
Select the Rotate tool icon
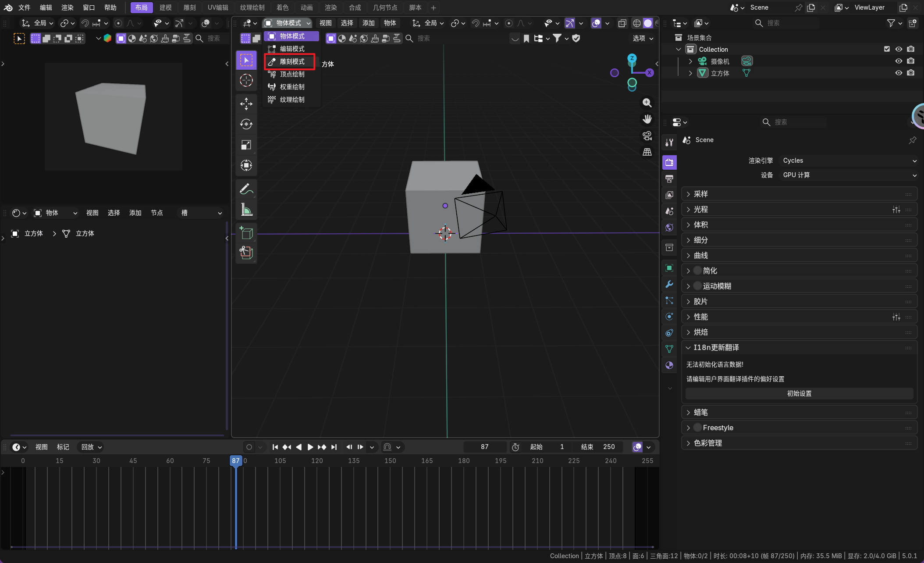click(246, 124)
